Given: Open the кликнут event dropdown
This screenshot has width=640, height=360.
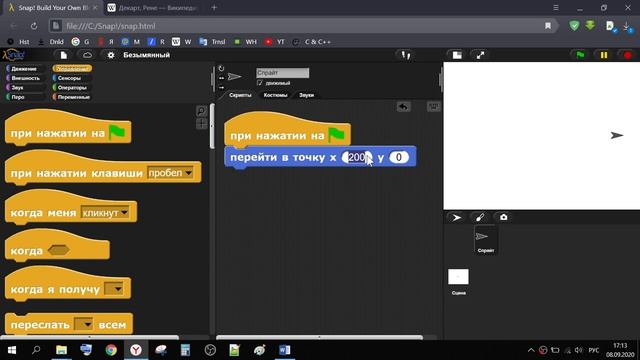Looking at the screenshot, I should click(105, 213).
